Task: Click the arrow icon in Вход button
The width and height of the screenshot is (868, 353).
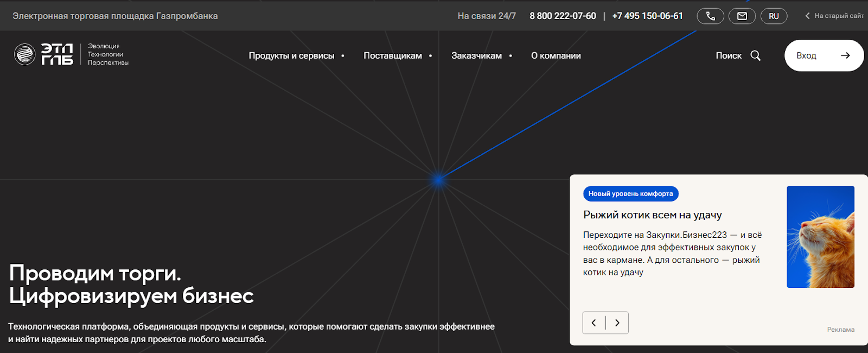Action: [x=845, y=55]
